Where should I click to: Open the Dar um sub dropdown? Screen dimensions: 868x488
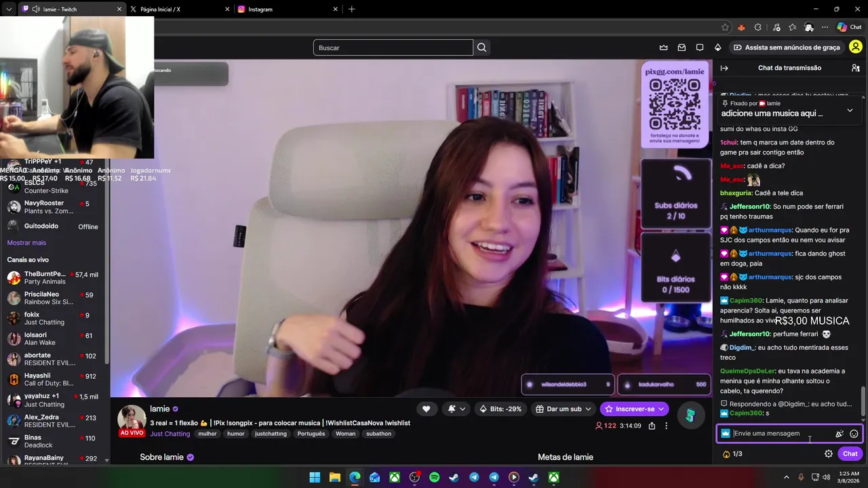point(588,409)
